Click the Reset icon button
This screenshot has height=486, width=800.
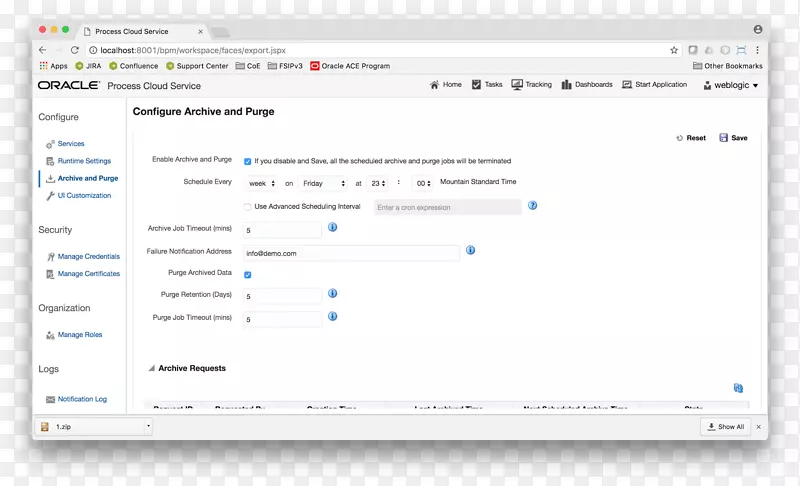pos(680,138)
